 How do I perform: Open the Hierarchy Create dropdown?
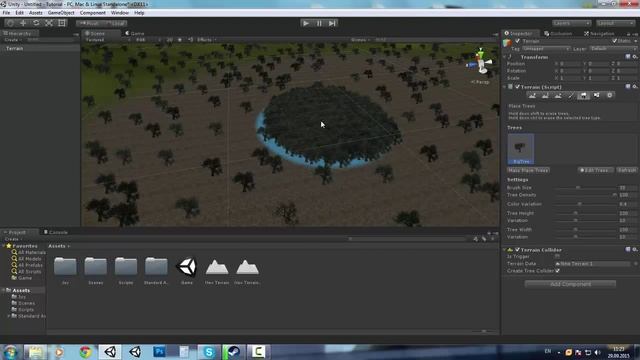point(13,40)
